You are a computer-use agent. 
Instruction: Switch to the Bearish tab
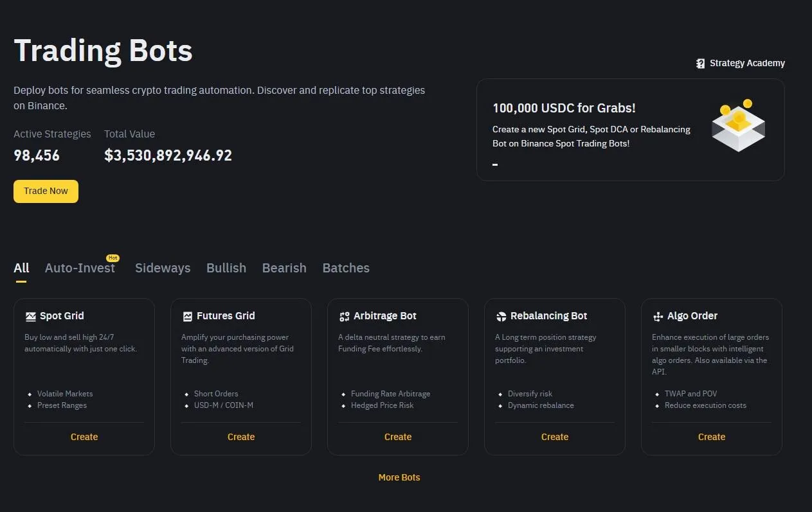coord(284,268)
